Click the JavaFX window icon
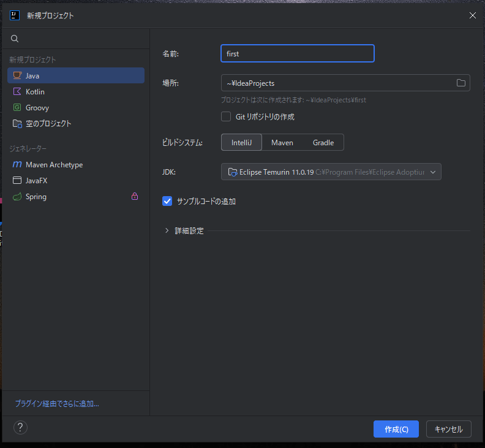Viewport: 485px width, 448px height. pyautogui.click(x=17, y=180)
